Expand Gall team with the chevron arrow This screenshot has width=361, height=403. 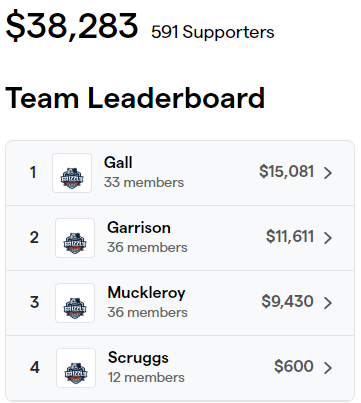pos(328,173)
